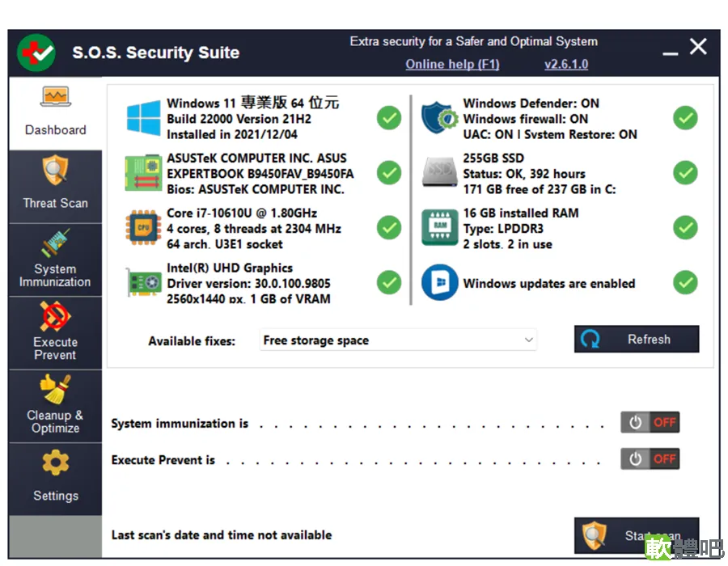The image size is (728, 566).
Task: Open the Settings tab
Action: [x=55, y=479]
